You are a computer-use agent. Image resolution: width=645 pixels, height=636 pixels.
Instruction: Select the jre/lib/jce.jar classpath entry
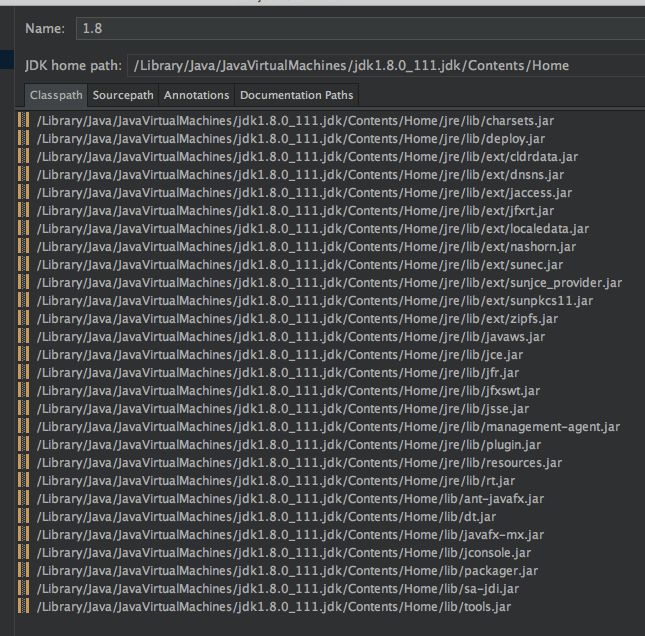tap(280, 355)
